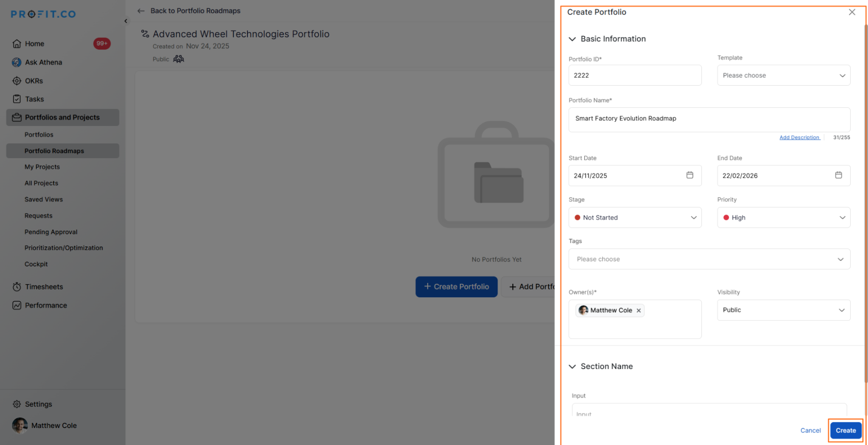Go to All Projects
Screen dimensions: 868x445
41,183
